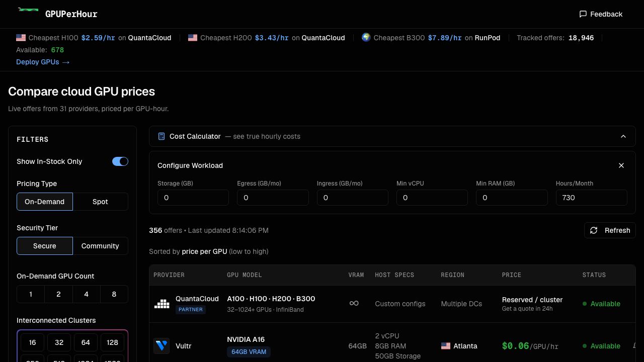Click the GPUPerHour site title
The width and height of the screenshot is (644, 362).
pyautogui.click(x=71, y=14)
